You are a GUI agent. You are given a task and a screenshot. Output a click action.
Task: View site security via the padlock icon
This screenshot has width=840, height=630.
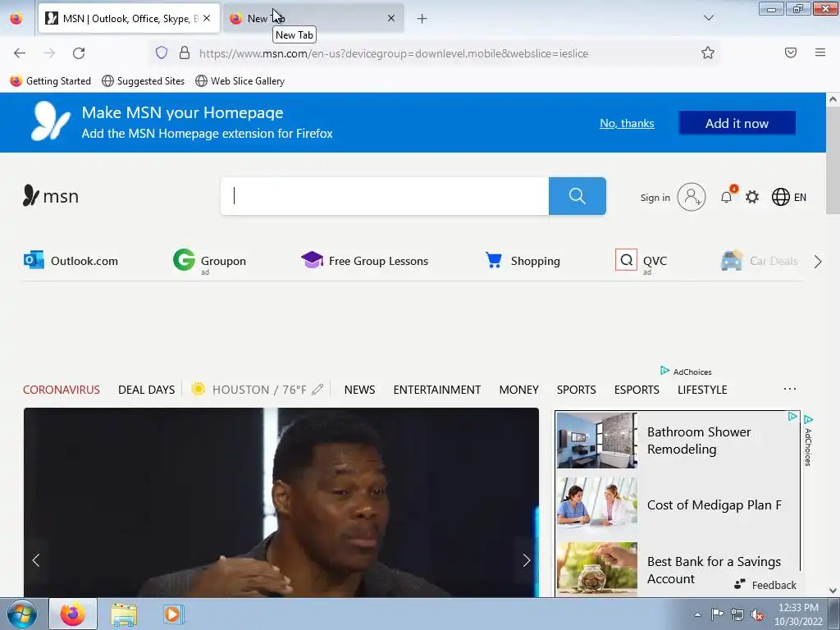point(185,53)
